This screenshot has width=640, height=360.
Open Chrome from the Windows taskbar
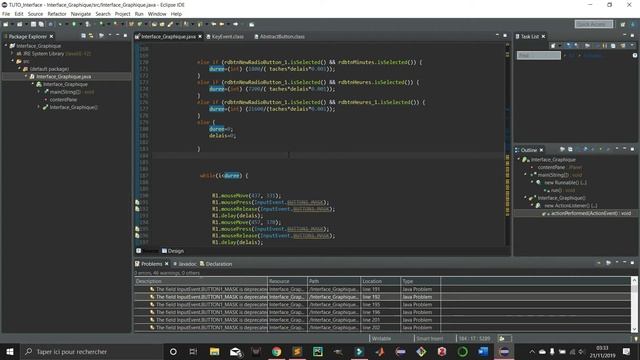click(276, 351)
